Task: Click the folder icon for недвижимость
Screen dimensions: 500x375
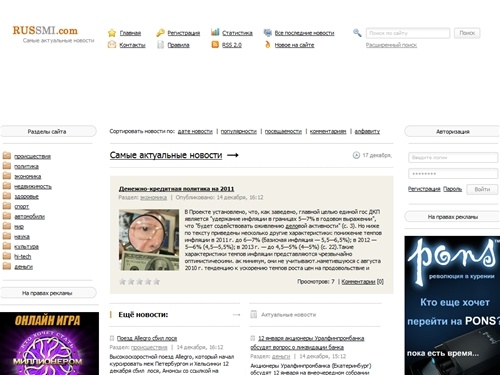Action: point(7,186)
